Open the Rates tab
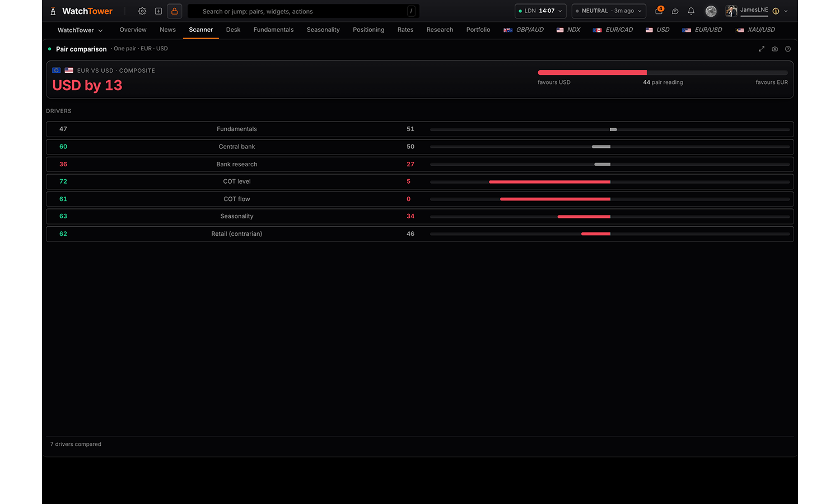The image size is (840, 504). click(x=405, y=30)
